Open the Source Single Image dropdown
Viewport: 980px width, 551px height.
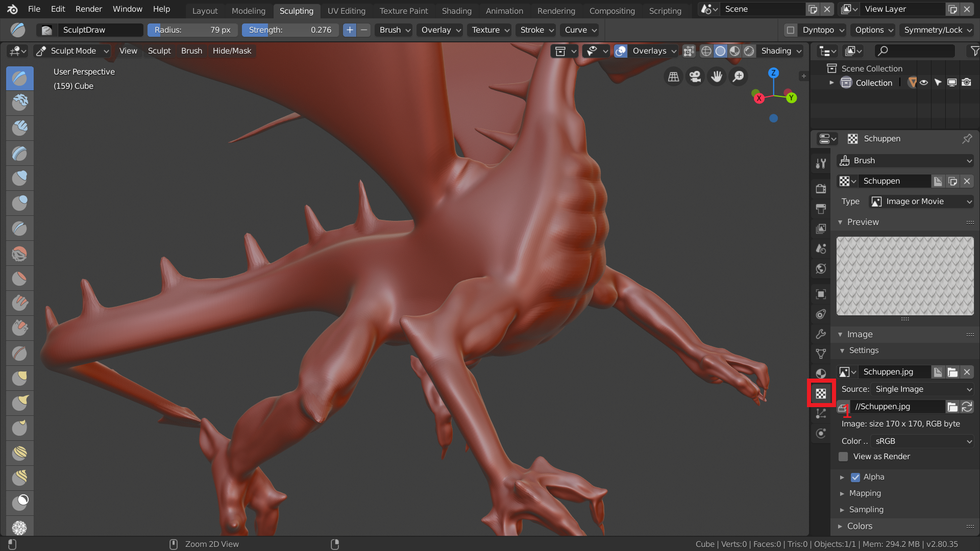click(923, 389)
